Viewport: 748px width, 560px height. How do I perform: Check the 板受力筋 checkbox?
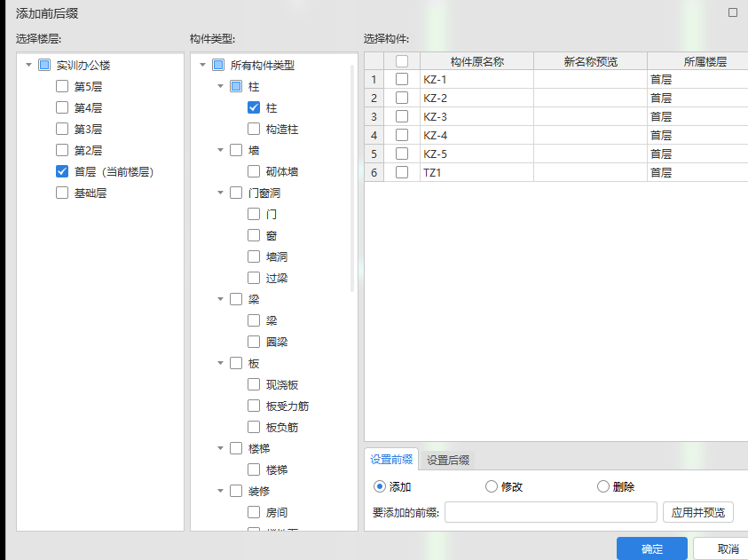[x=254, y=406]
